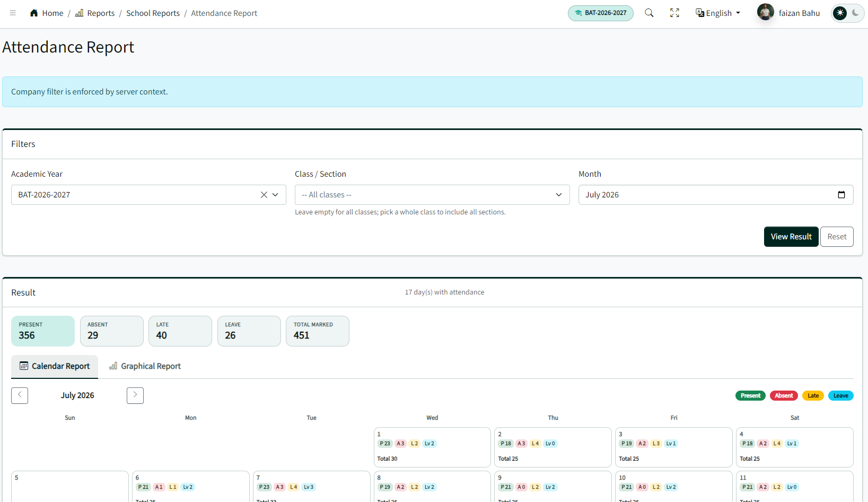Open faizan Bahu user profile
The height and width of the screenshot is (502, 868).
[788, 13]
